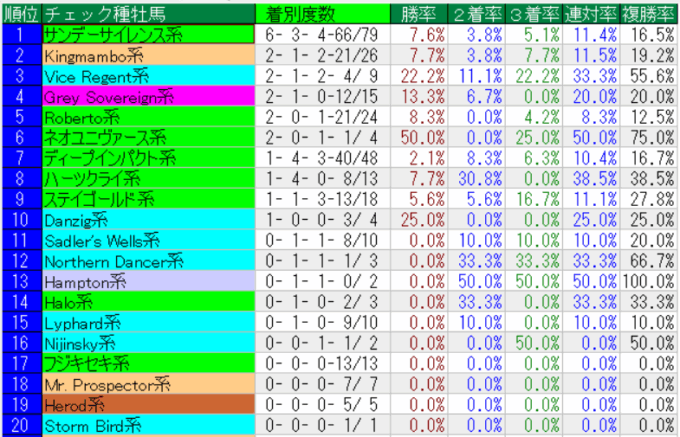
Task: Click 19.2% 複勝率 for Kingmambo系
Action: [x=648, y=55]
